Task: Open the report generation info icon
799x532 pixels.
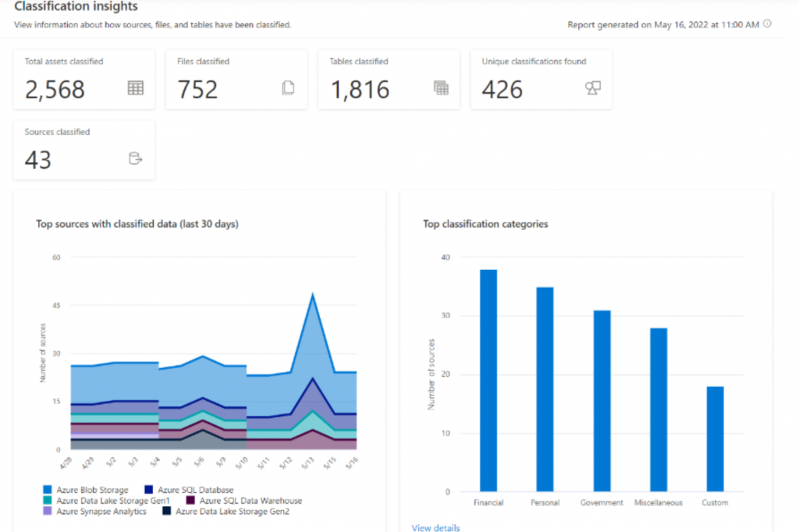Action: (x=768, y=24)
